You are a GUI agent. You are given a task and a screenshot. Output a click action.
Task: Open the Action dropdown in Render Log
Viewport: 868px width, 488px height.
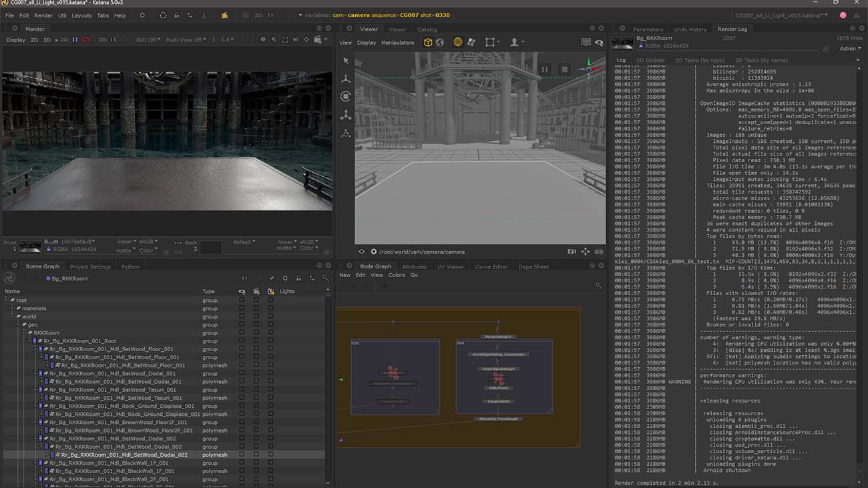pyautogui.click(x=849, y=49)
